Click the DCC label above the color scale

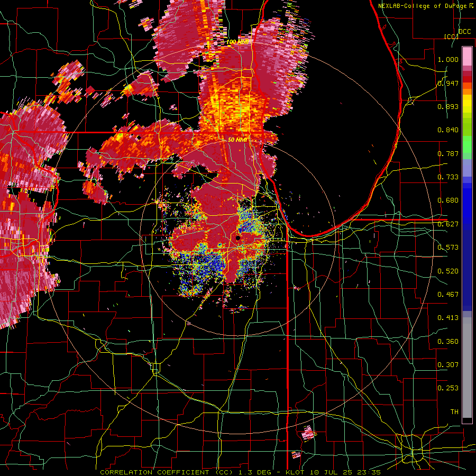[464, 32]
